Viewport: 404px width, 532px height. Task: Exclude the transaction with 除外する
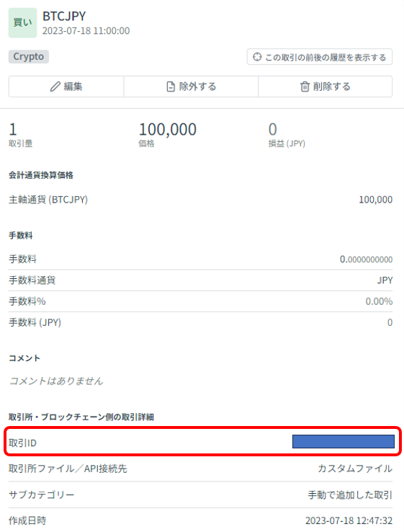(191, 87)
